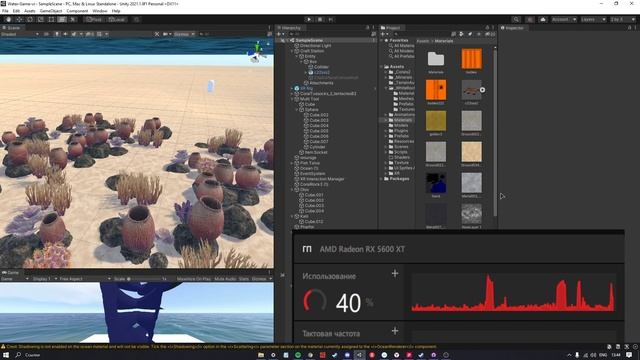Viewport: 640px width, 360px height.
Task: Open the Gizmos dropdown in Scene view
Action: (184, 34)
